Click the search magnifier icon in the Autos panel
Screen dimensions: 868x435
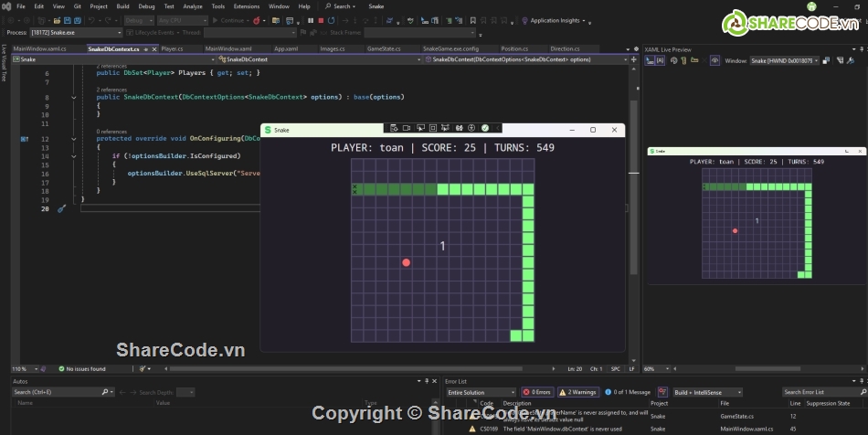coord(104,392)
